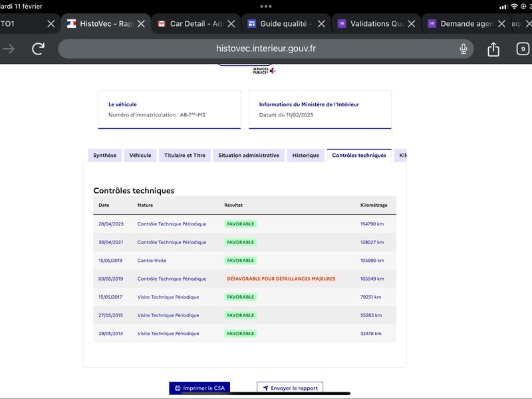Open the tab overview showing 9 tabs
The height and width of the screenshot is (399, 532).
[523, 49]
